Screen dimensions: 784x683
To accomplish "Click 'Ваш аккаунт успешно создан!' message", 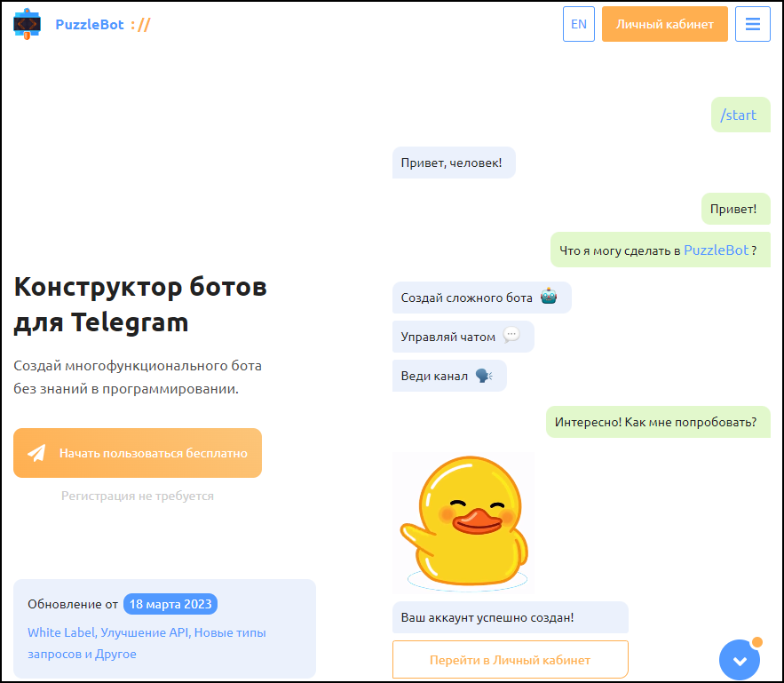I will click(510, 617).
